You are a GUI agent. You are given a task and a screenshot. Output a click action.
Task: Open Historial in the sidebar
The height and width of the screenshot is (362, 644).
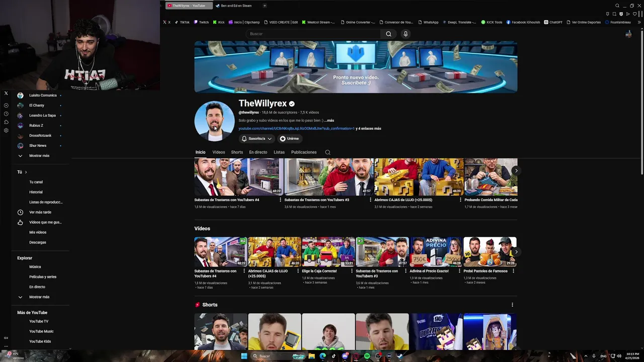click(36, 192)
